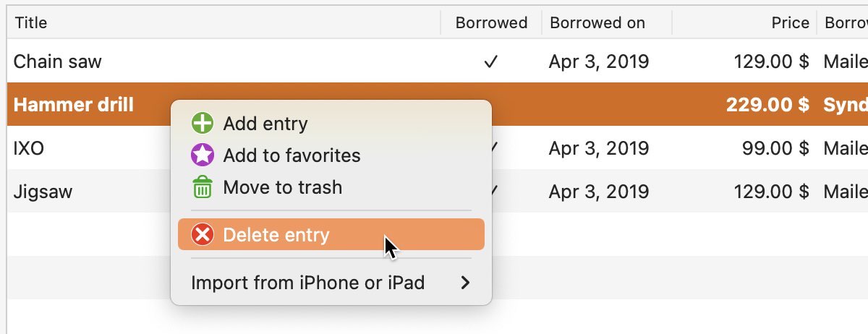Click the green plus Add entry icon
868x334 pixels.
pos(202,124)
